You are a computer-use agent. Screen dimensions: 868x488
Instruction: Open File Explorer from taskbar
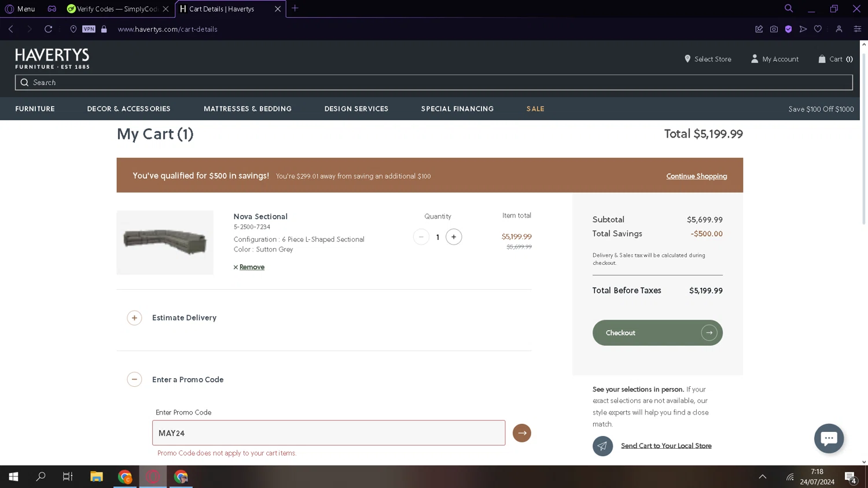coord(96,476)
